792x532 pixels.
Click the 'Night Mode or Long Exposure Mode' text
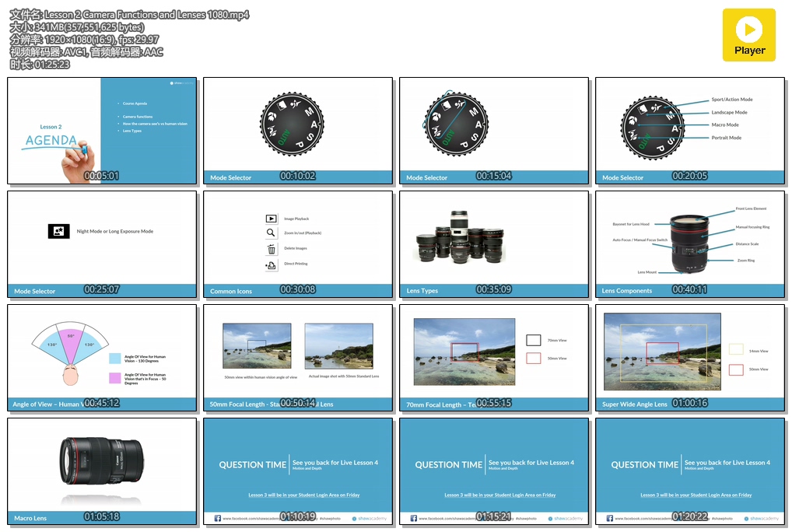click(115, 231)
